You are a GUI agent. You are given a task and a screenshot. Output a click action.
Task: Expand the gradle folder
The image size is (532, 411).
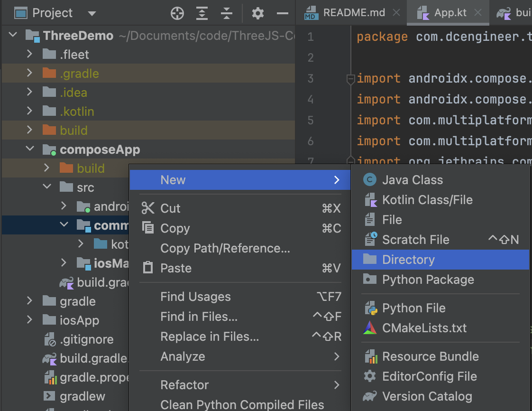tap(29, 301)
